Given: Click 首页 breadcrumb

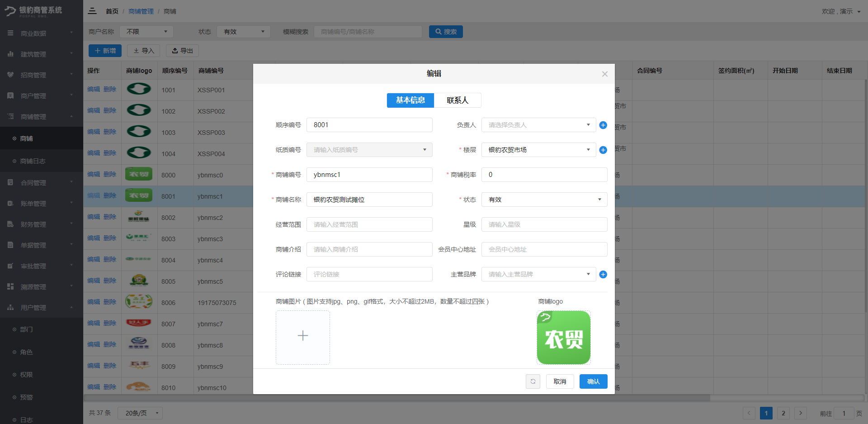Looking at the screenshot, I should (x=112, y=11).
